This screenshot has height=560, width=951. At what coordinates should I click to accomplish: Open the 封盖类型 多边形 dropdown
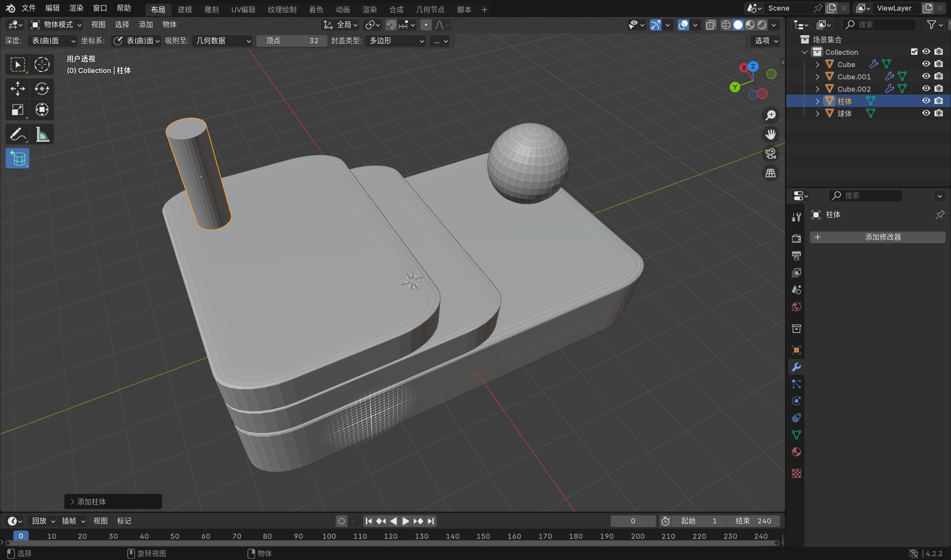tap(396, 41)
